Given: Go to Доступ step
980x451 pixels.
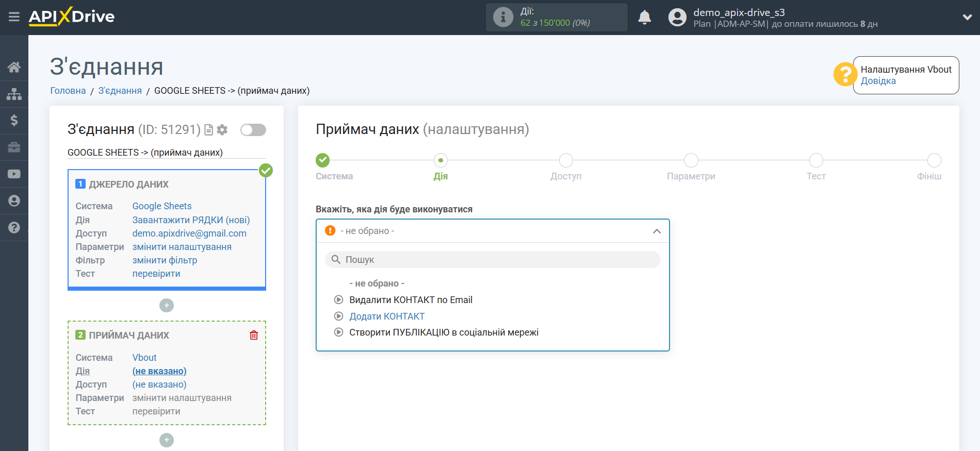Looking at the screenshot, I should click(x=566, y=160).
